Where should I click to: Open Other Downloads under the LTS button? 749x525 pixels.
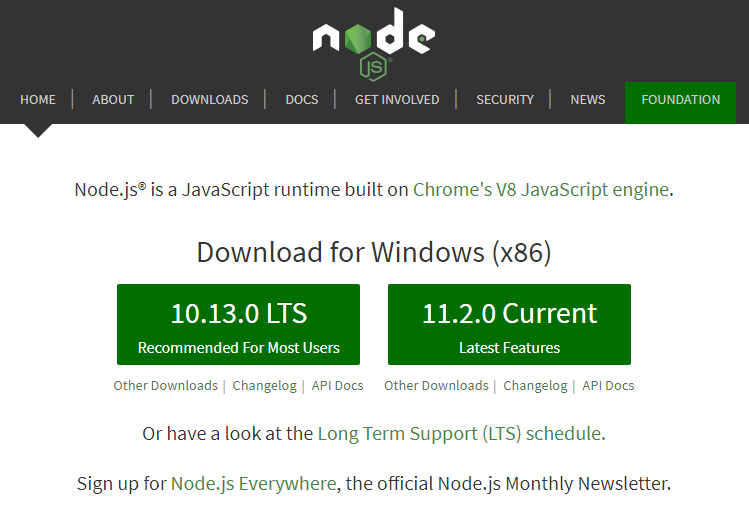tap(165, 386)
